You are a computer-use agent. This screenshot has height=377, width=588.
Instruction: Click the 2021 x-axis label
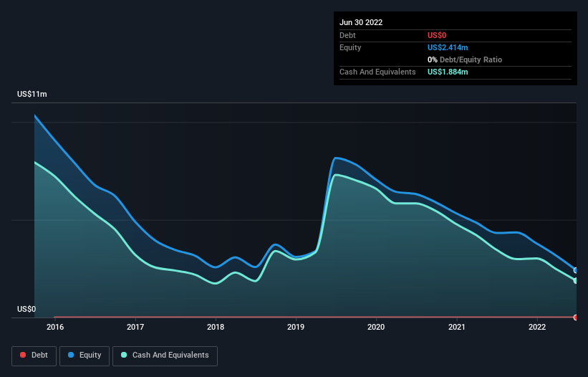point(457,327)
